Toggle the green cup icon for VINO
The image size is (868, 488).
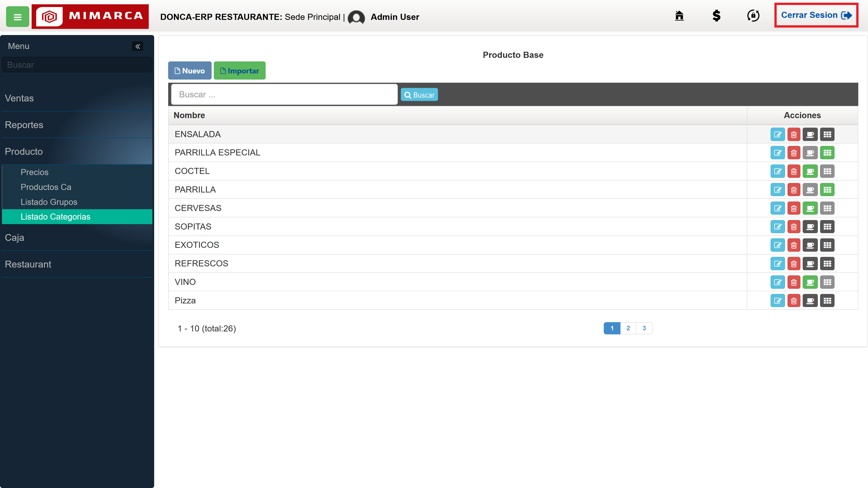(810, 282)
